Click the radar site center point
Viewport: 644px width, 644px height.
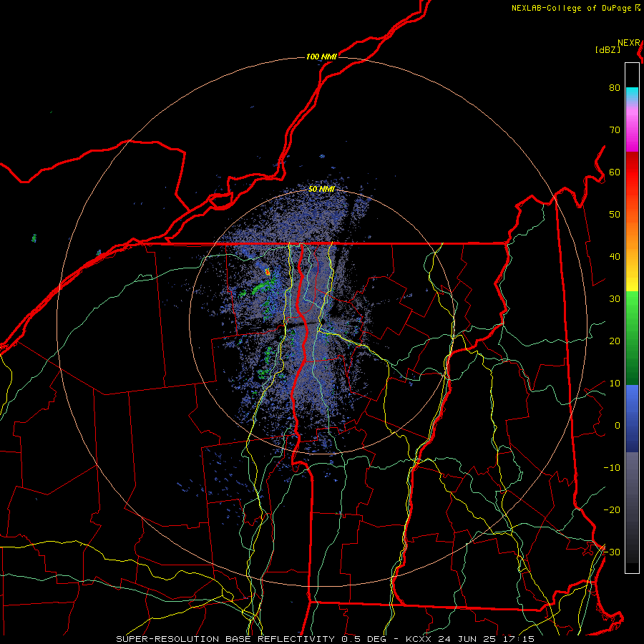(321, 321)
